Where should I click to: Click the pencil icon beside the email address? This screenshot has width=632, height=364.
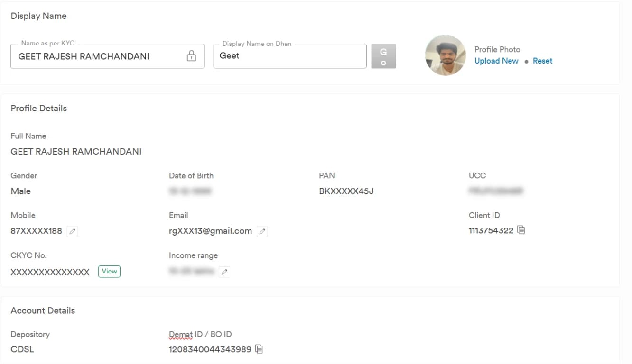pos(262,231)
